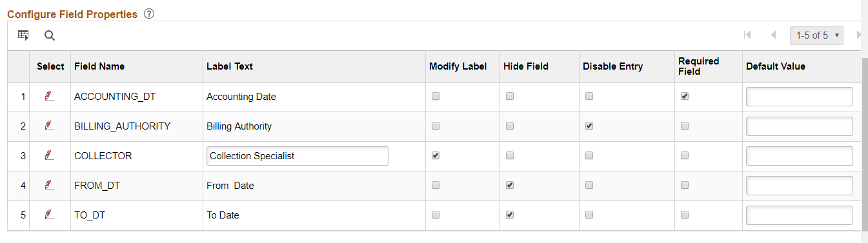Open help icon beside Configure Field Properties

pos(149,14)
